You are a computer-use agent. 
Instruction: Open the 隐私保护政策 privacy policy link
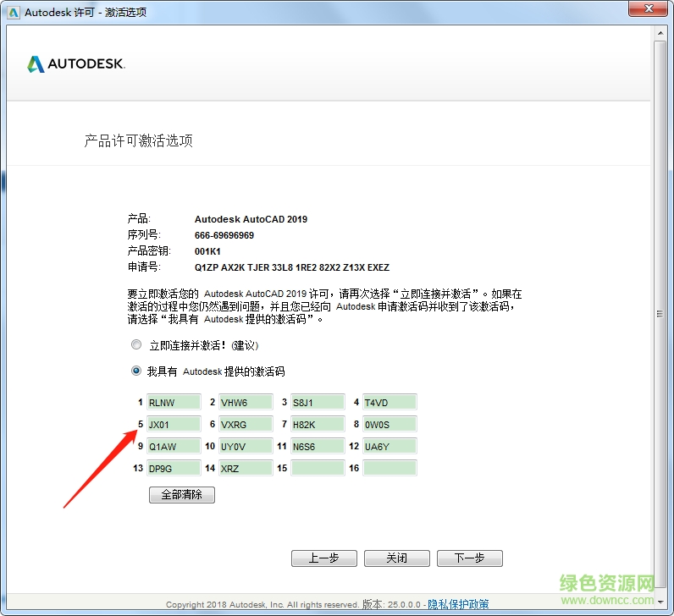pos(458,604)
